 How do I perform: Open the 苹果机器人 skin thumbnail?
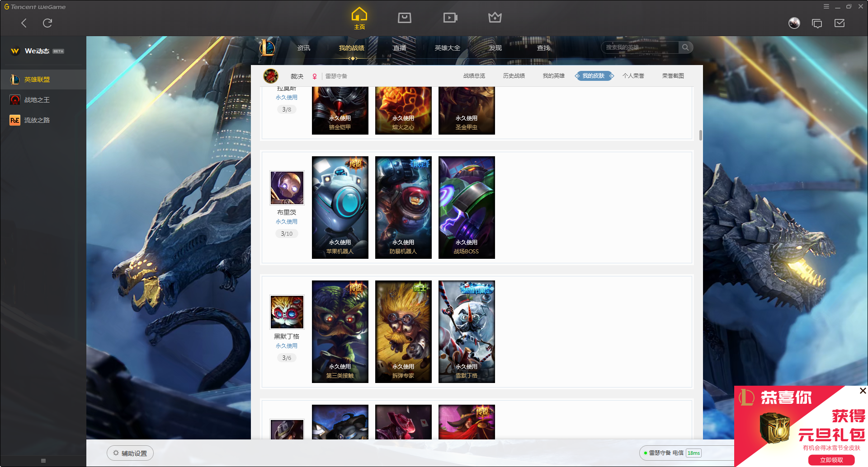pyautogui.click(x=340, y=208)
